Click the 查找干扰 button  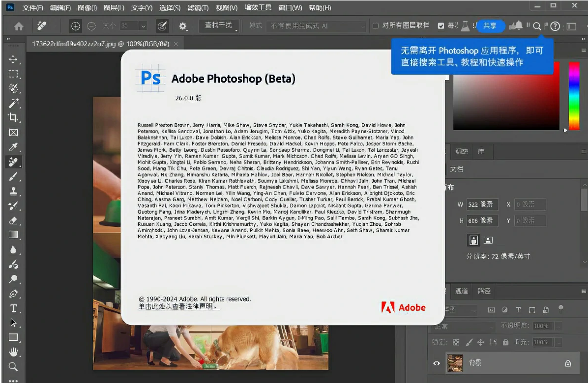pyautogui.click(x=218, y=25)
